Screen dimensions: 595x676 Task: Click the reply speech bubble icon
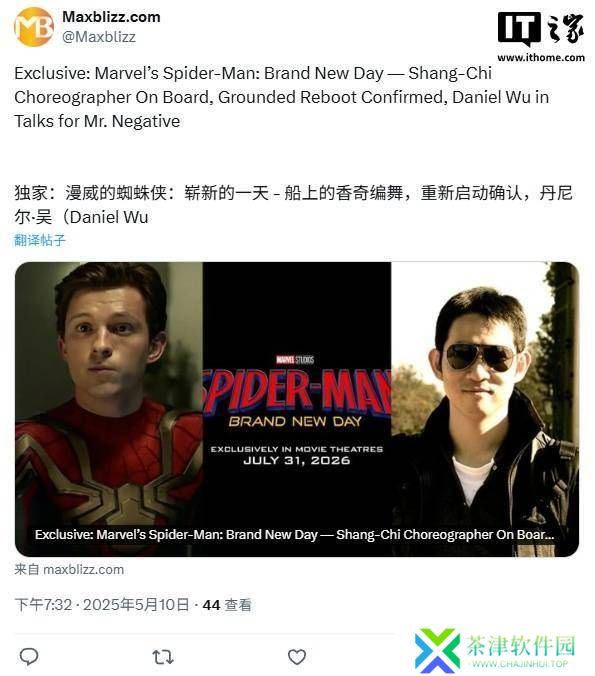[x=29, y=657]
